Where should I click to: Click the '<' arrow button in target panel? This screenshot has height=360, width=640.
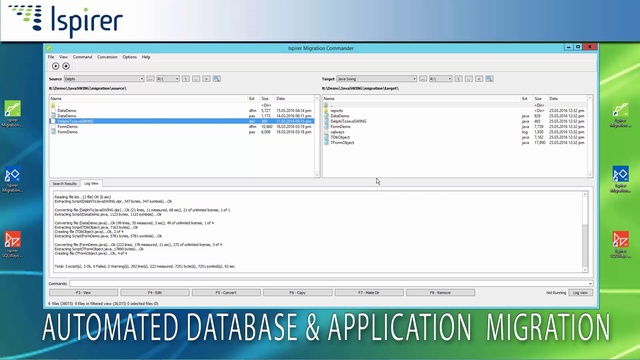coord(479,79)
